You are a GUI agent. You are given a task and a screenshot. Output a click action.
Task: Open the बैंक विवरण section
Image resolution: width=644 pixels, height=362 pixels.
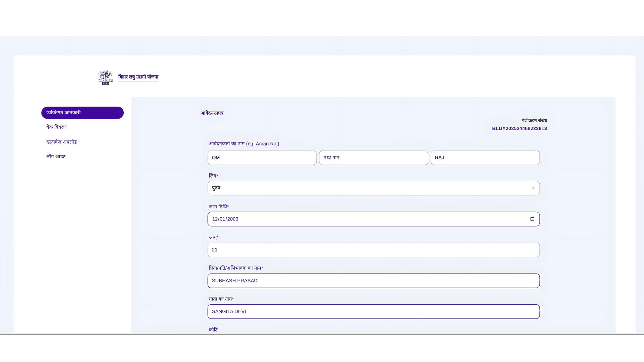56,127
